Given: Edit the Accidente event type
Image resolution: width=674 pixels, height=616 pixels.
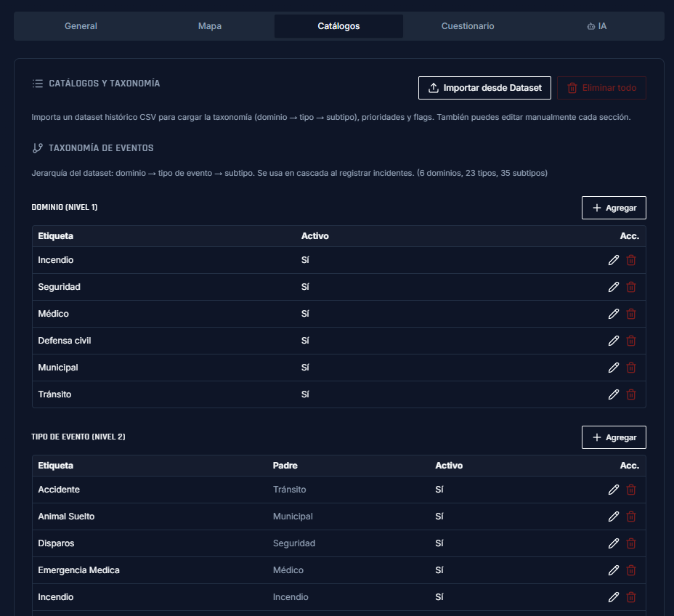Looking at the screenshot, I should 614,490.
